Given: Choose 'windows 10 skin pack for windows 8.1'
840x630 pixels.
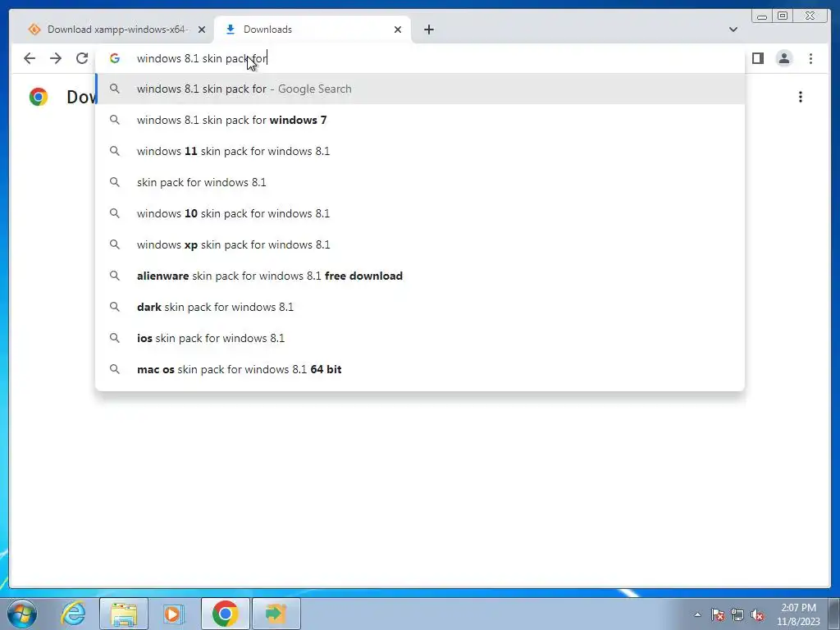Looking at the screenshot, I should click(420, 213).
